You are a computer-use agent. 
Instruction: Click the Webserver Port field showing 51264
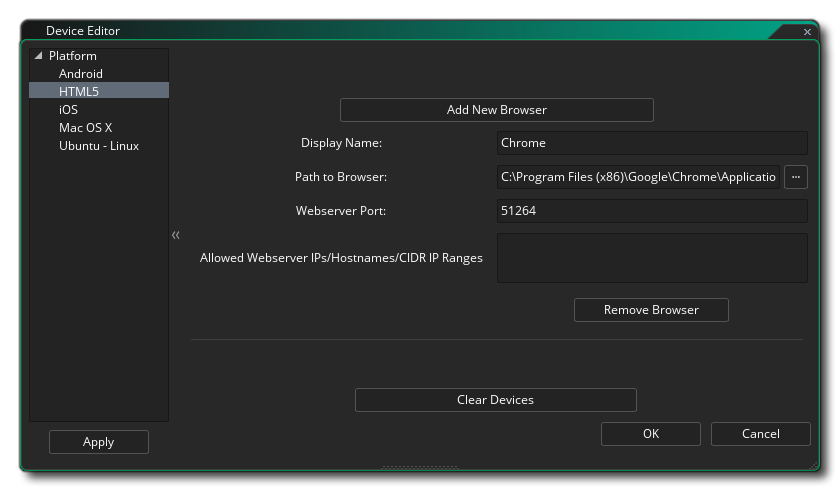(651, 211)
